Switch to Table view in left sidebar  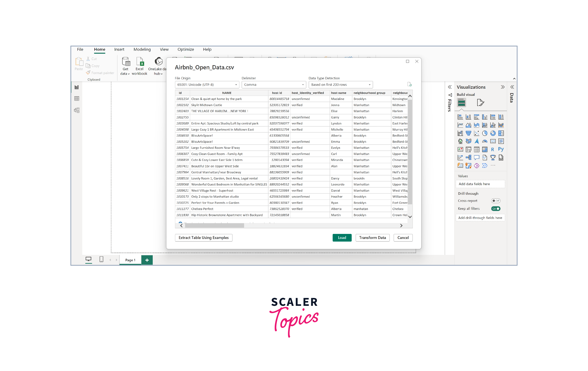pyautogui.click(x=77, y=98)
